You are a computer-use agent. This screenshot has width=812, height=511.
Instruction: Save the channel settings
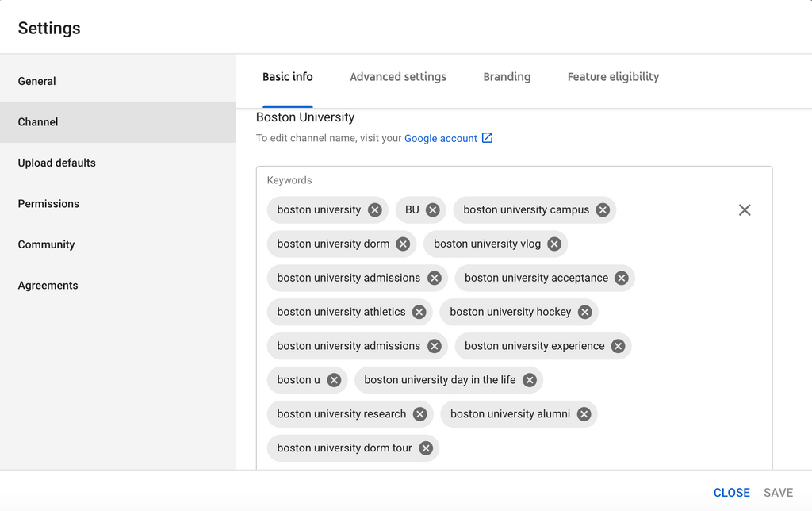(x=778, y=492)
